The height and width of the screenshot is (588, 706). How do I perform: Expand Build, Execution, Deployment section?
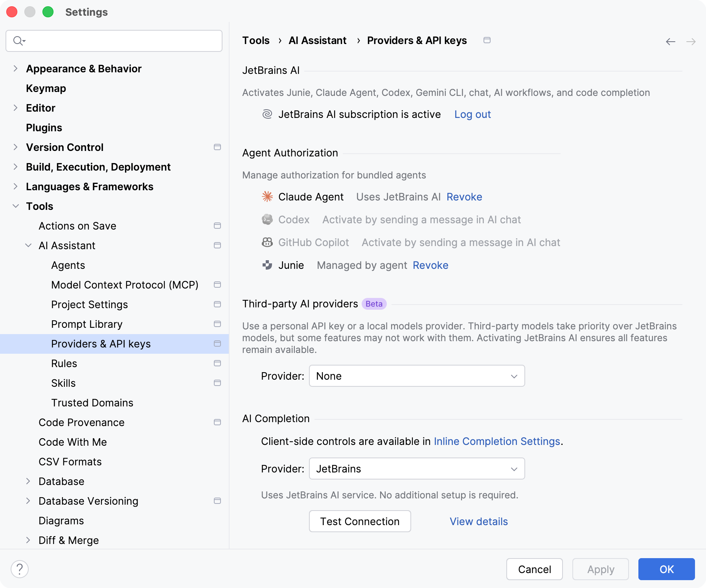(x=15, y=167)
